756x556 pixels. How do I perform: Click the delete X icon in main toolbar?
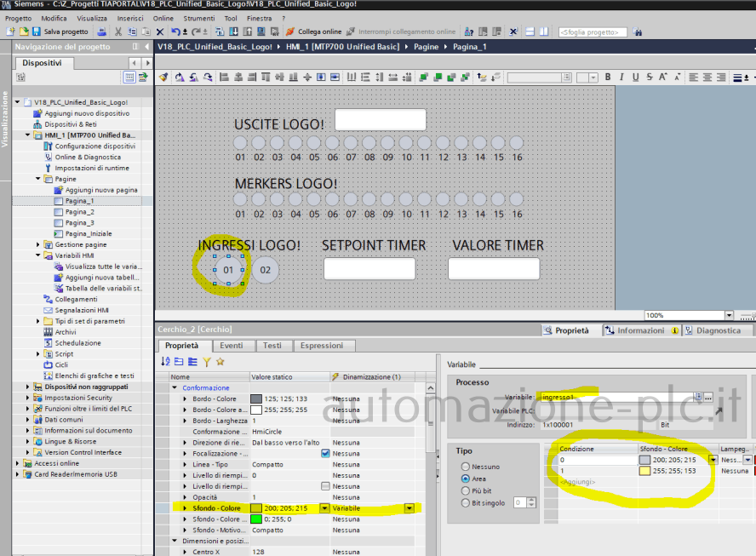click(160, 32)
